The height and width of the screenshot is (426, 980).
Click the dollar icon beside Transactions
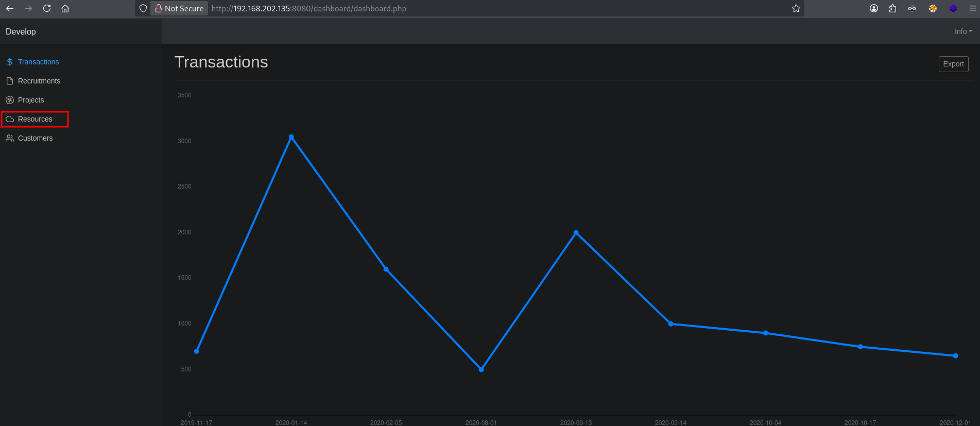pos(10,62)
